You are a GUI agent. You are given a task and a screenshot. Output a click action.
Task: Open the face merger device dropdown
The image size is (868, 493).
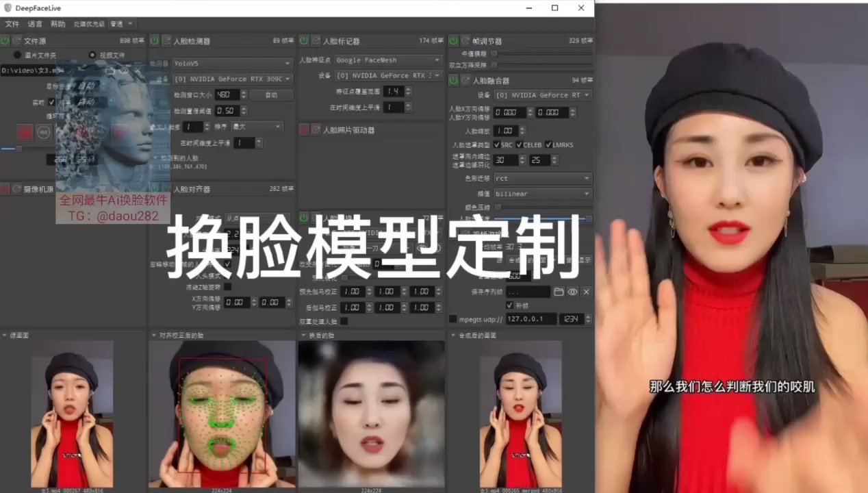[x=542, y=95]
